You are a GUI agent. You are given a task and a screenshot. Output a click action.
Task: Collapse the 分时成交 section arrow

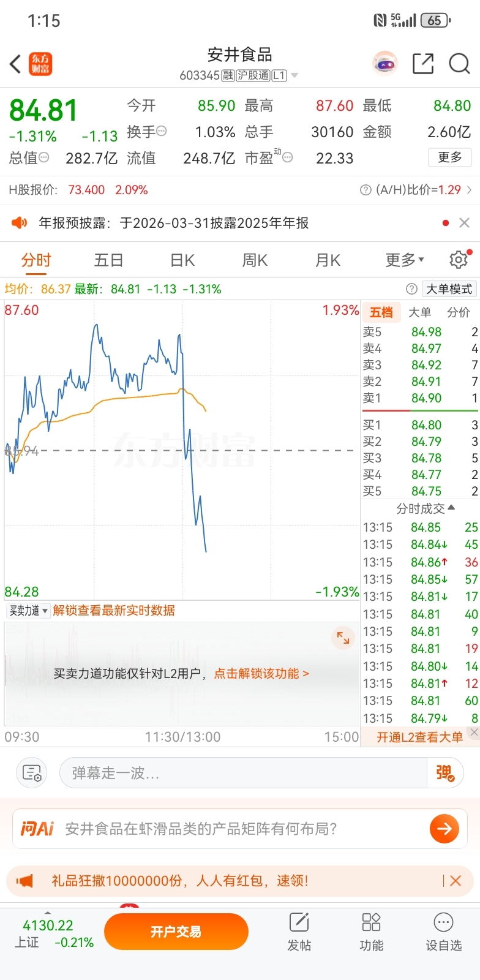(451, 508)
